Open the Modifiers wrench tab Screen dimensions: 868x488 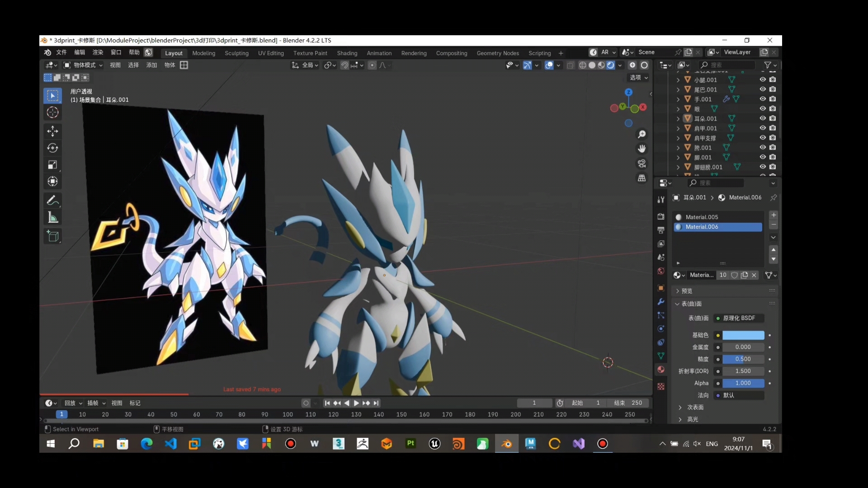pos(661,302)
